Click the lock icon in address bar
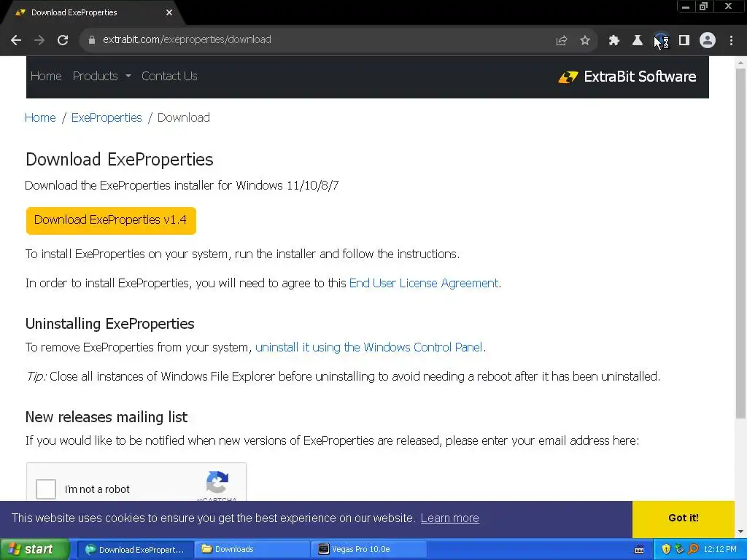 (92, 40)
